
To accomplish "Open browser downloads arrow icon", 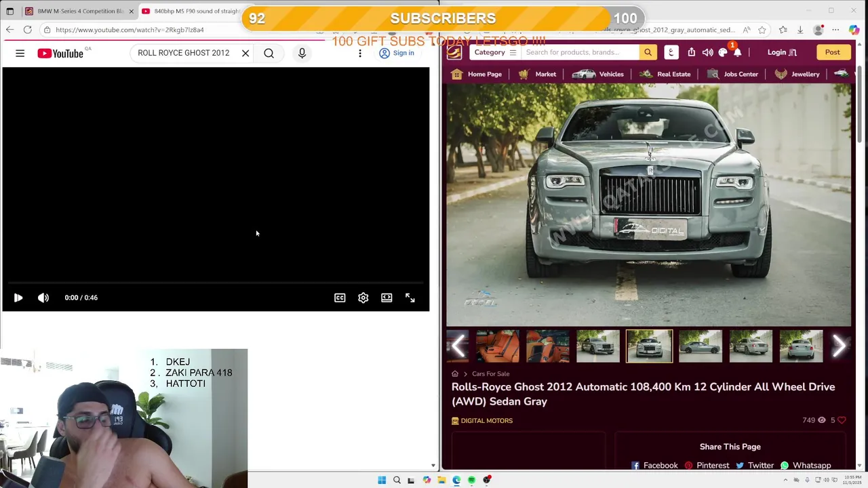I will coord(800,30).
